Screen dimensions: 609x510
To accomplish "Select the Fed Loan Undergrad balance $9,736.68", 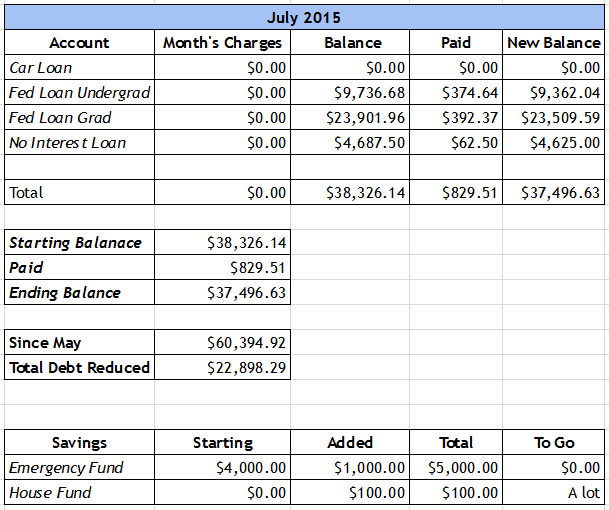I will click(350, 92).
